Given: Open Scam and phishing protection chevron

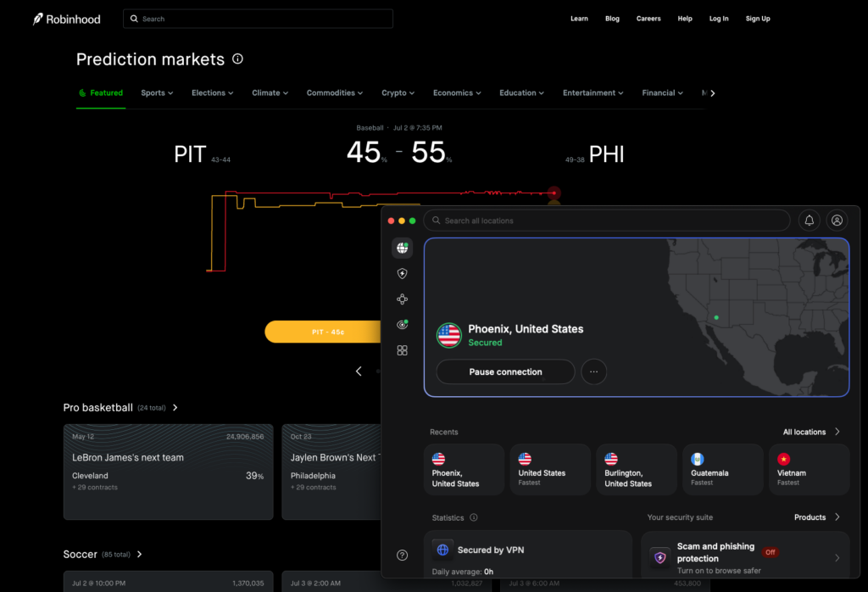Looking at the screenshot, I should click(837, 558).
